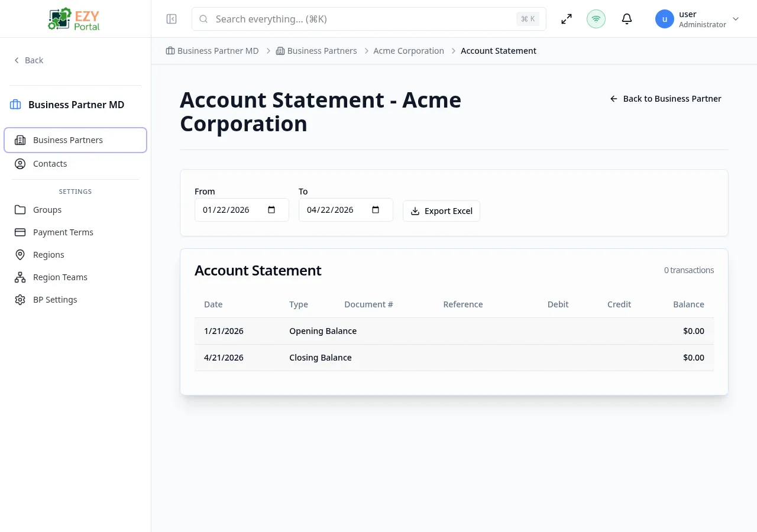
Task: Open the From date calendar picker
Action: point(271,209)
